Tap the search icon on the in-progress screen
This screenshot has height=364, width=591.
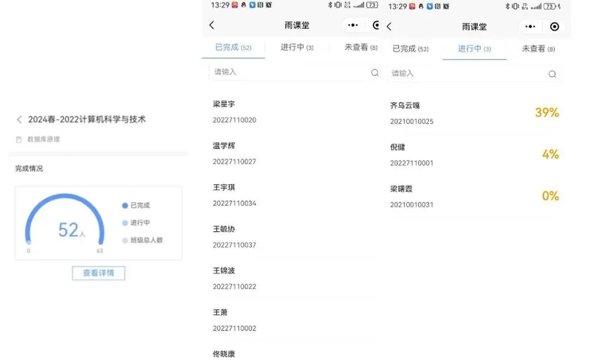pos(552,74)
